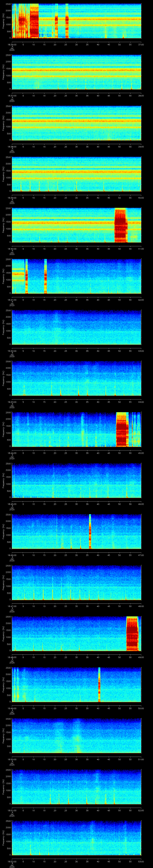Image resolution: width=153 pixels, height=868 pixels.
Task: Click the 18:39:00 start time label
Action: click(12, 198)
